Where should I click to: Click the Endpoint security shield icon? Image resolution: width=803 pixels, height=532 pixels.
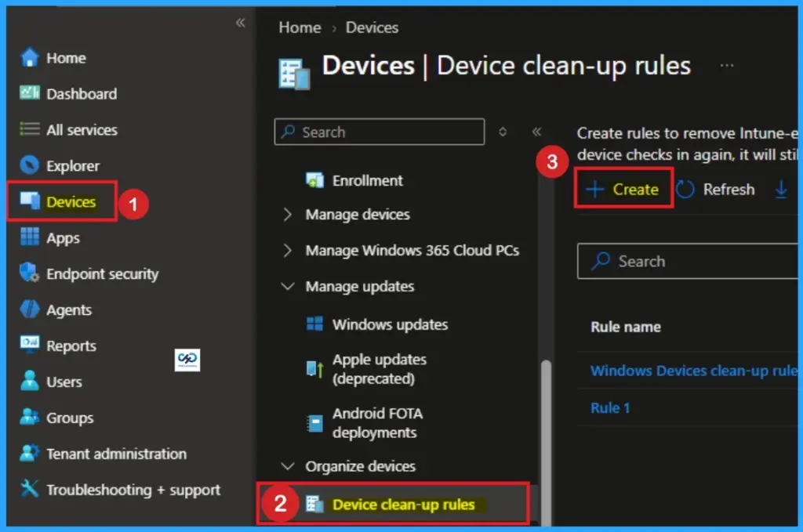30,273
